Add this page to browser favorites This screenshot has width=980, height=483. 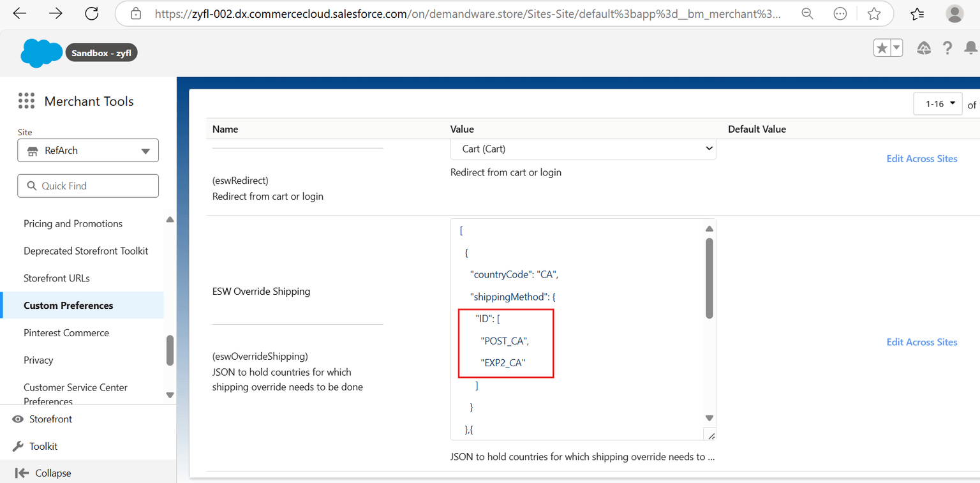(x=874, y=13)
